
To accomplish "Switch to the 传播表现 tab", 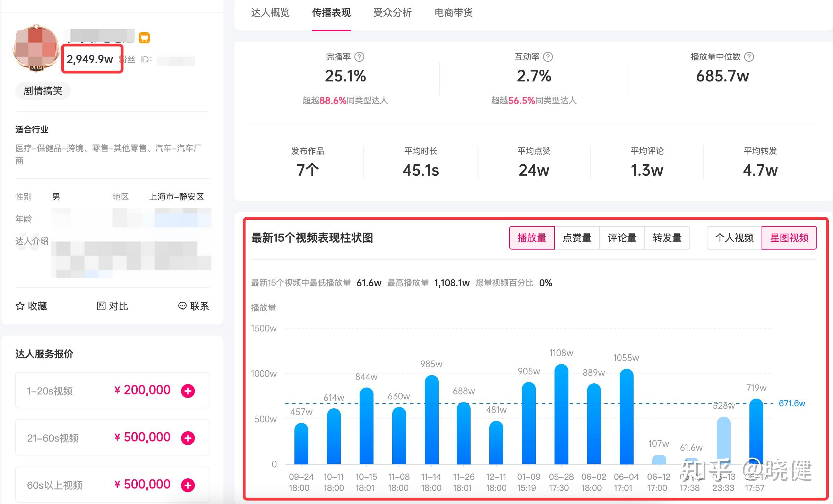I will pos(331,13).
